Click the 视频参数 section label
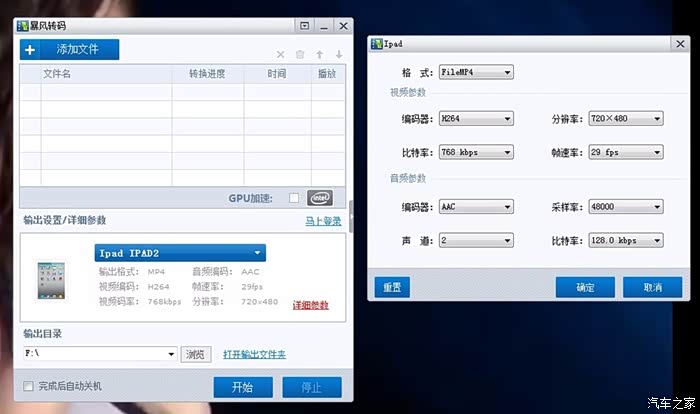This screenshot has width=700, height=414. pyautogui.click(x=408, y=92)
